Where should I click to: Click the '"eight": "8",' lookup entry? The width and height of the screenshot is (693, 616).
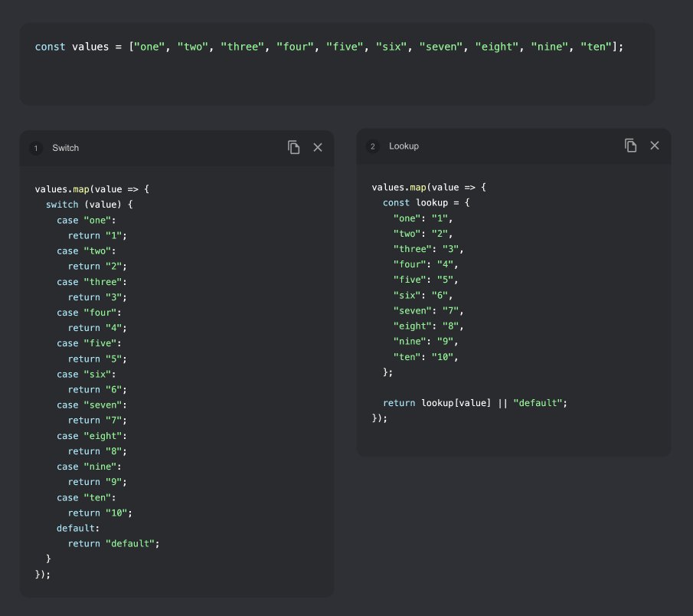click(429, 326)
